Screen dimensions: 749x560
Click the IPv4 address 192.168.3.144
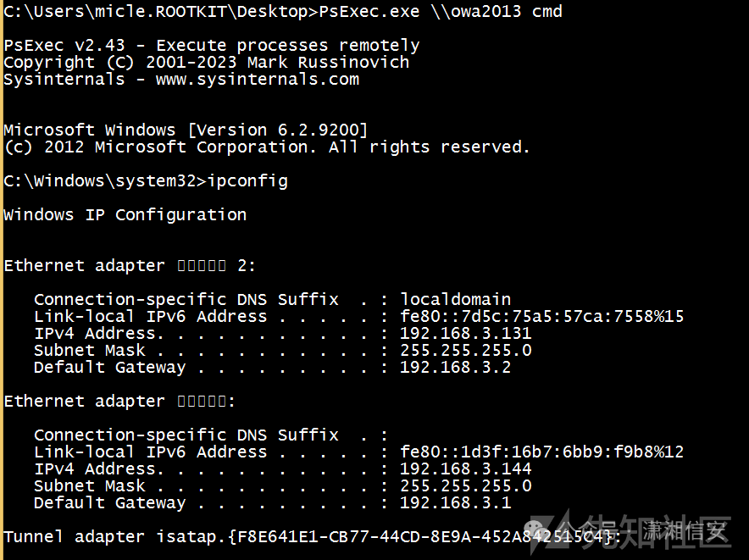pos(466,469)
